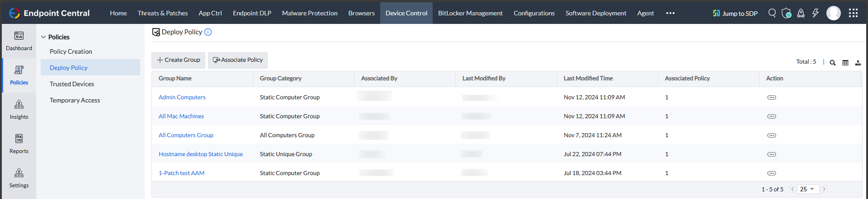
Task: Sort by Associated Policy column header
Action: [x=687, y=79]
